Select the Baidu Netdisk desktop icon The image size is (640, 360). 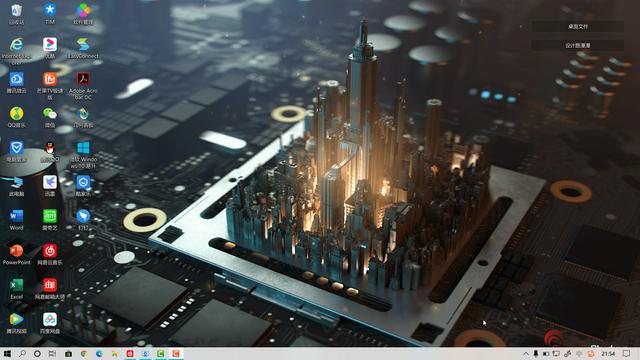pos(50,323)
